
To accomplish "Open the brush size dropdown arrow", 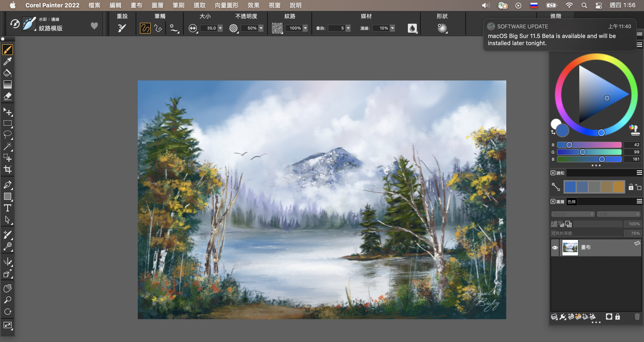I will coord(220,28).
